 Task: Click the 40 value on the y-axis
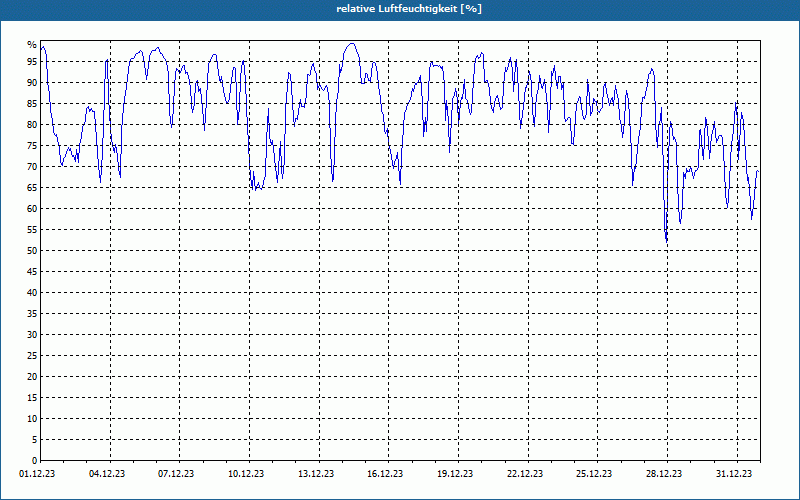(32, 293)
